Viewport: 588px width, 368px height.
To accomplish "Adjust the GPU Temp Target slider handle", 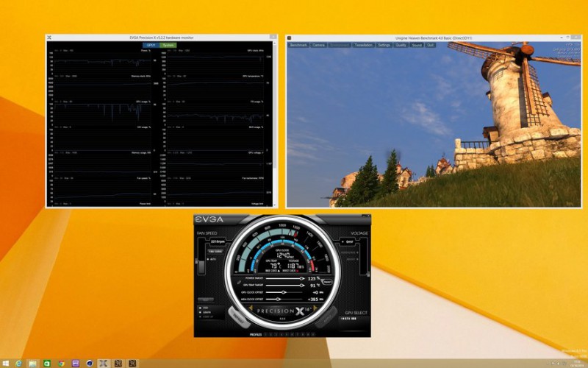I will [x=302, y=286].
